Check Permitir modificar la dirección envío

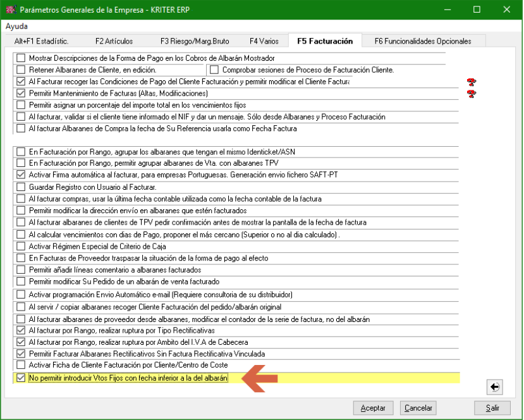coord(21,211)
